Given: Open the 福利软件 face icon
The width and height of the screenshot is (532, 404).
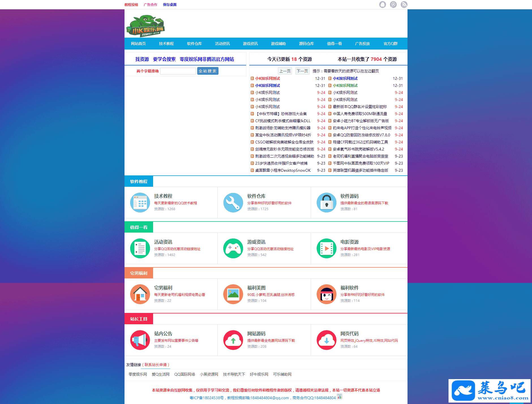Looking at the screenshot, I should pos(327,294).
